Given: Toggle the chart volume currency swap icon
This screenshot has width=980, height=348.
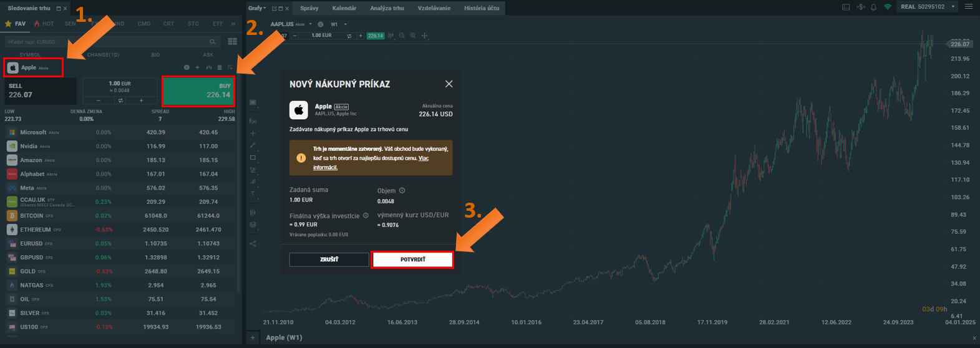Looking at the screenshot, I should 349,36.
